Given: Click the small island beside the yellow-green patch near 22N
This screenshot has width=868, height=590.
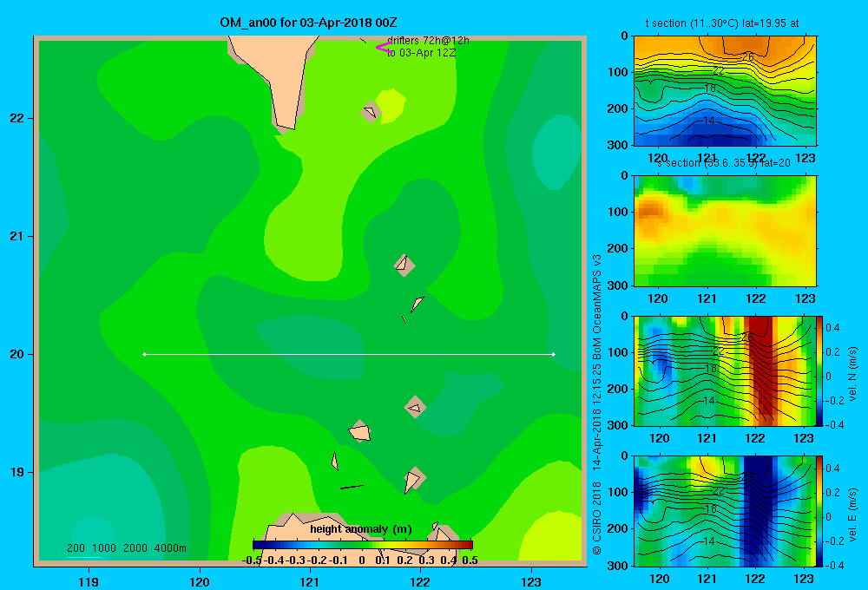Looking at the screenshot, I should 371,112.
